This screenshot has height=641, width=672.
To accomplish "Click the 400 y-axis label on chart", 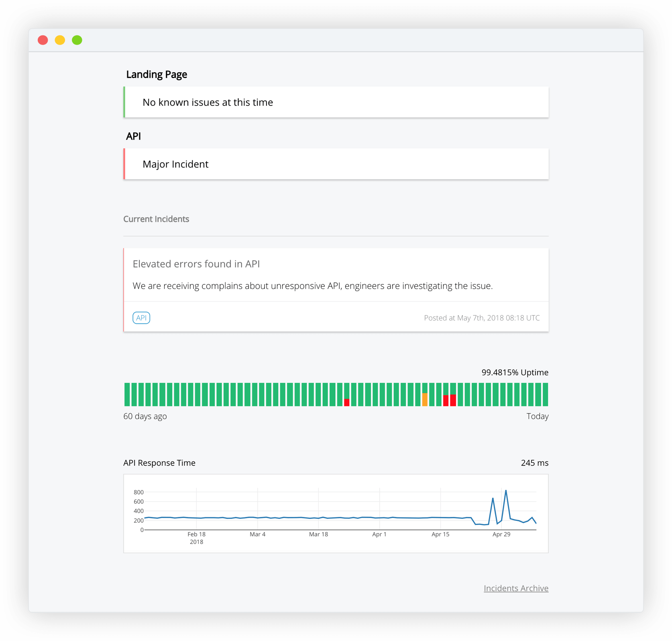I will point(138,511).
